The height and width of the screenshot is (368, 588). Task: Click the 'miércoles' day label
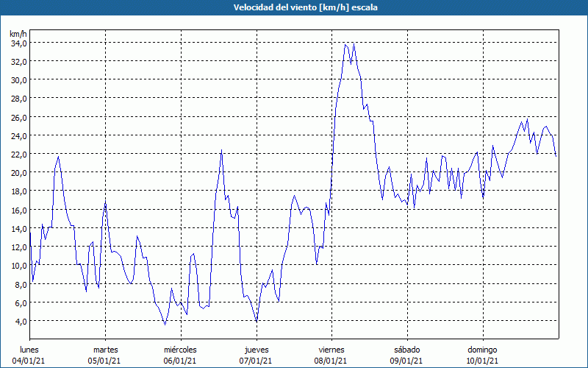[180, 350]
